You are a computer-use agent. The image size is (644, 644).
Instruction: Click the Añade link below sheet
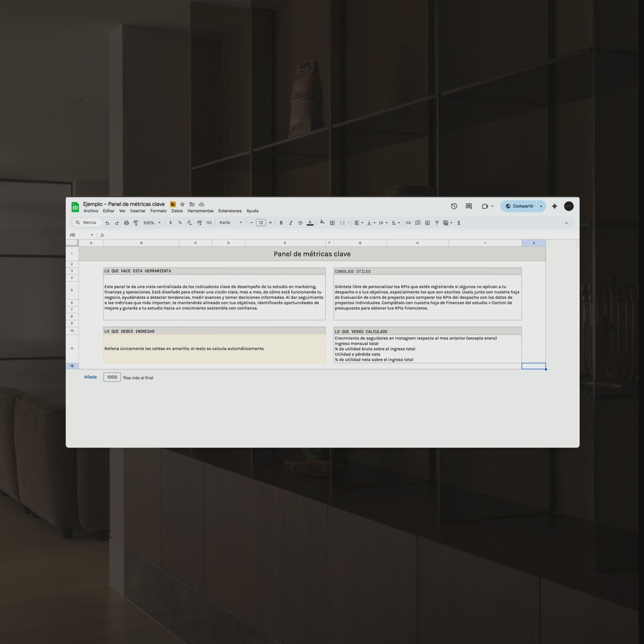[x=90, y=377]
